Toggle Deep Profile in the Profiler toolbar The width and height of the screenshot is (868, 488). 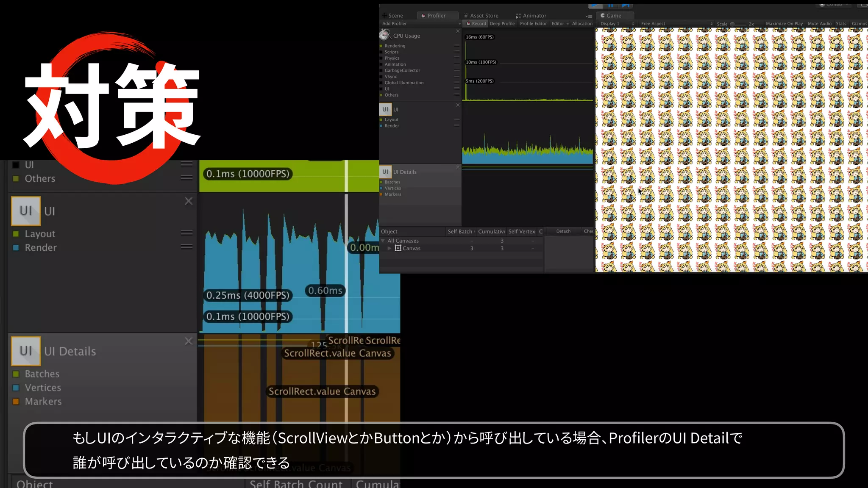[502, 24]
